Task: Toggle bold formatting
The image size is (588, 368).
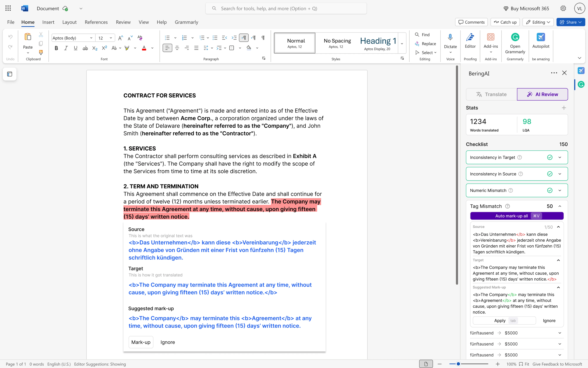Action: click(56, 48)
